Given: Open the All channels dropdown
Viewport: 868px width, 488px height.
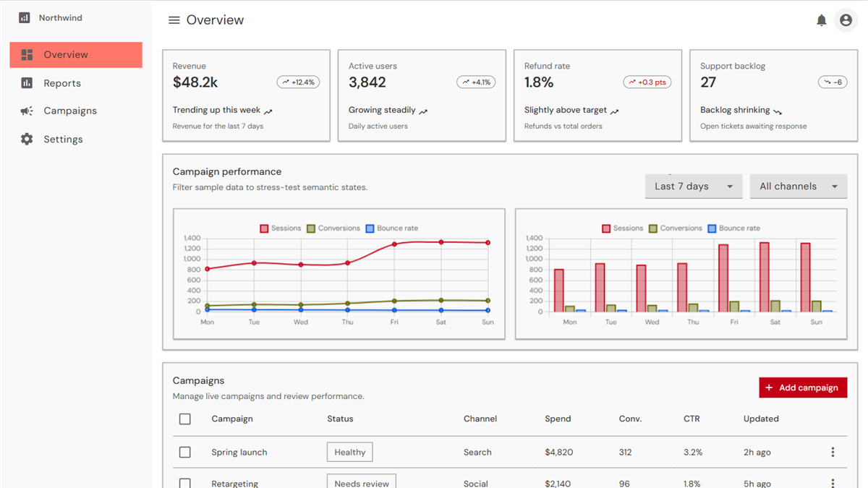Looking at the screenshot, I should [x=799, y=187].
